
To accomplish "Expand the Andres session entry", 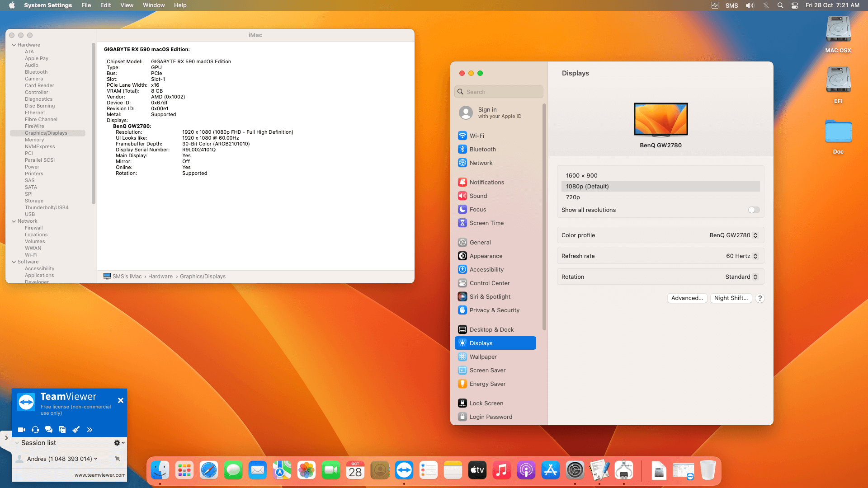I will pyautogui.click(x=96, y=458).
